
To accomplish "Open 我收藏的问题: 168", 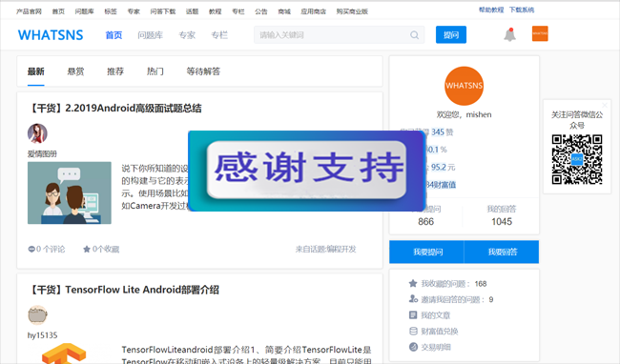I will point(454,283).
